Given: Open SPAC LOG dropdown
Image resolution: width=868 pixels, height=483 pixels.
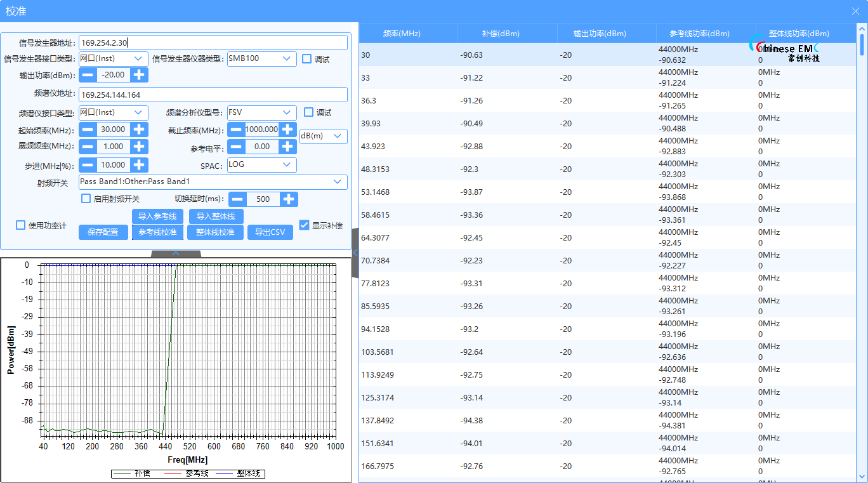Looking at the screenshot, I should coord(262,165).
